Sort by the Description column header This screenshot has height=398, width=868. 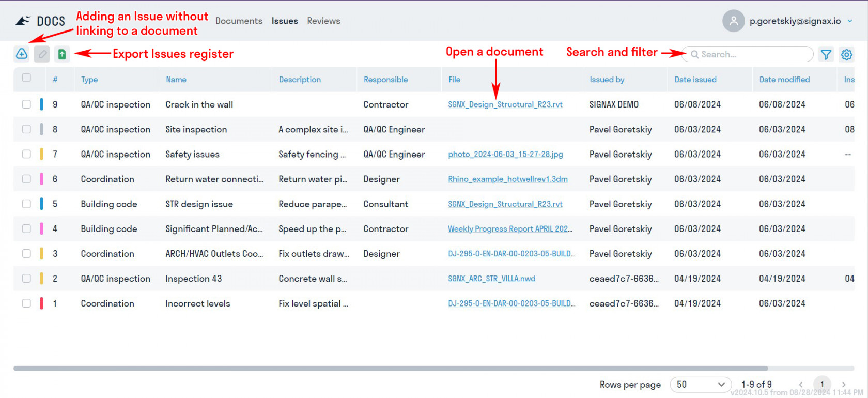click(x=300, y=80)
